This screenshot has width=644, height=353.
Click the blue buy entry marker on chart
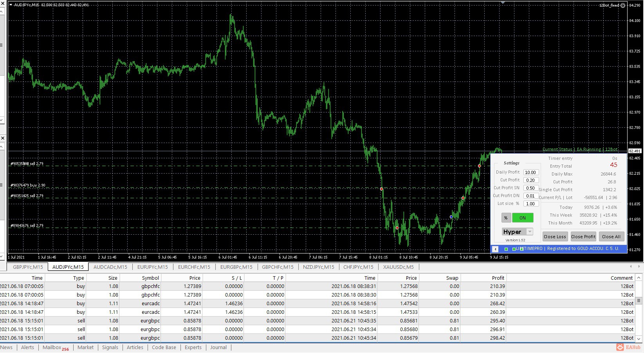pos(451,217)
